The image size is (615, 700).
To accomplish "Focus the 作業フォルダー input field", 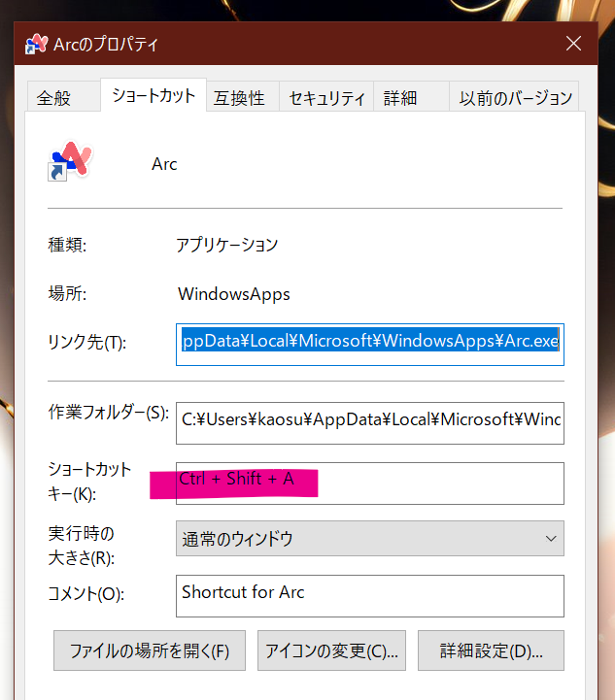I will point(370,423).
